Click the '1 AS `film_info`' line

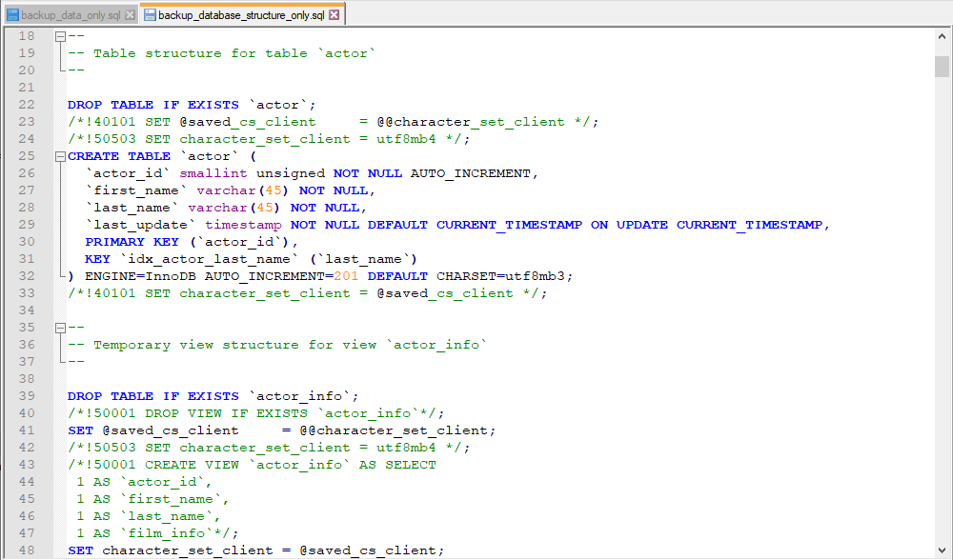pyautogui.click(x=157, y=532)
